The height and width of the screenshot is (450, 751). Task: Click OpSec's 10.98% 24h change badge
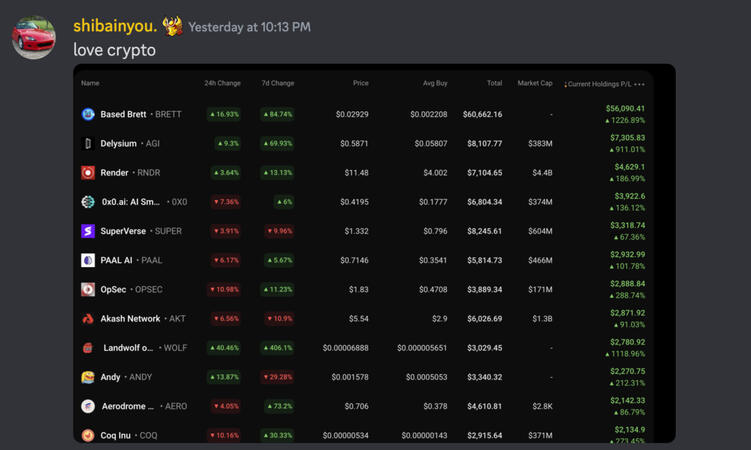pyautogui.click(x=224, y=289)
